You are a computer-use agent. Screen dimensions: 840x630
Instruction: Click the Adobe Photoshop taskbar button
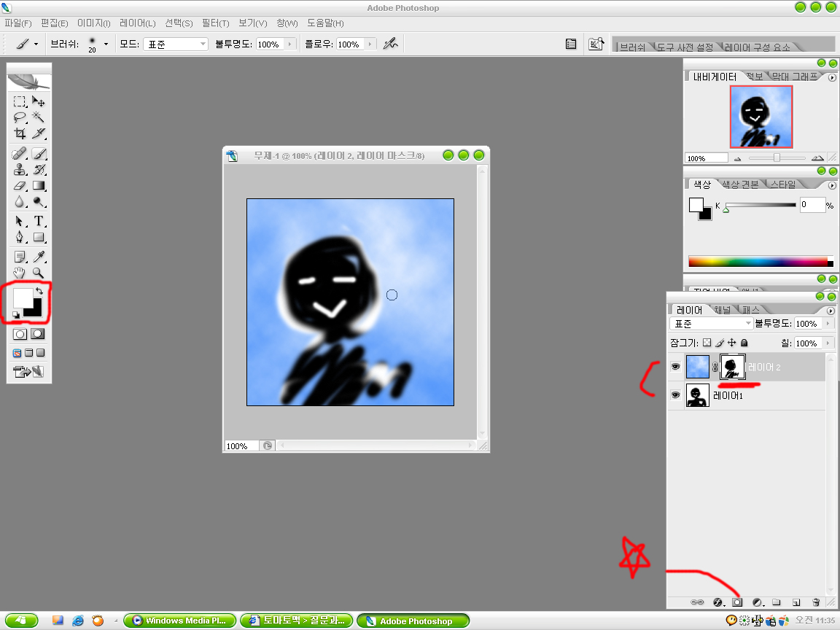[x=413, y=621]
